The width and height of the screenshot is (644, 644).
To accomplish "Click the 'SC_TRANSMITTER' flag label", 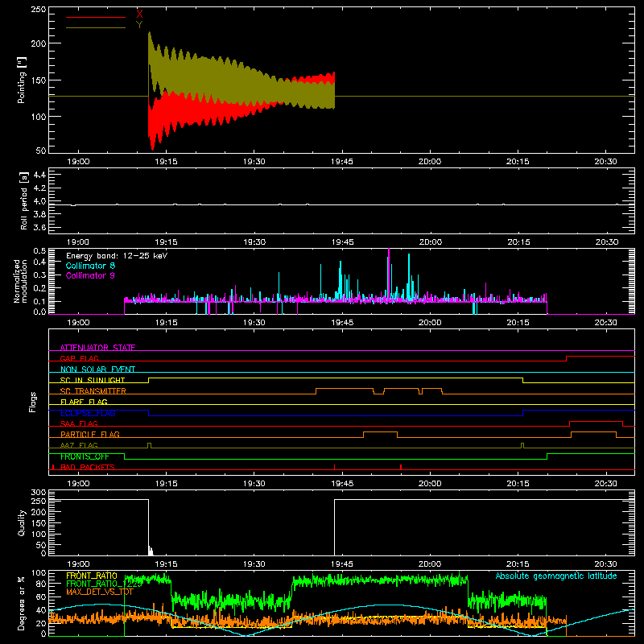I will pyautogui.click(x=93, y=390).
